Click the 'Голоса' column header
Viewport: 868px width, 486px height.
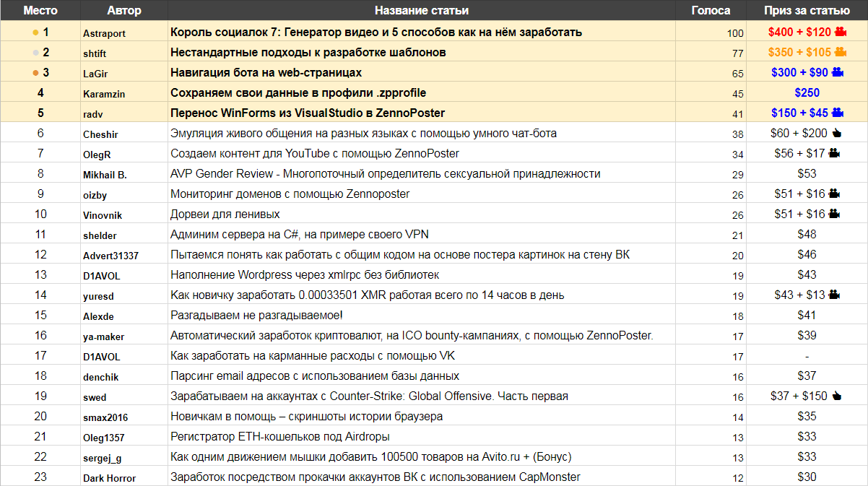pyautogui.click(x=711, y=10)
